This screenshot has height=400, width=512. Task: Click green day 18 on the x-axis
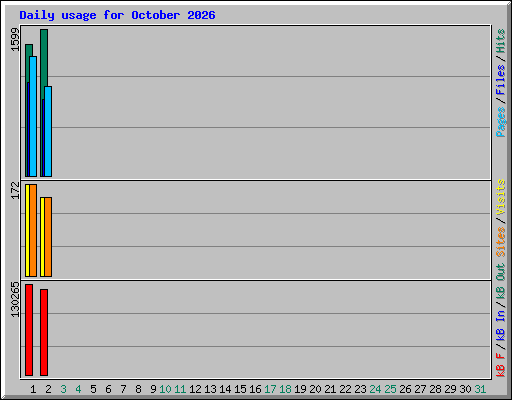(285, 389)
